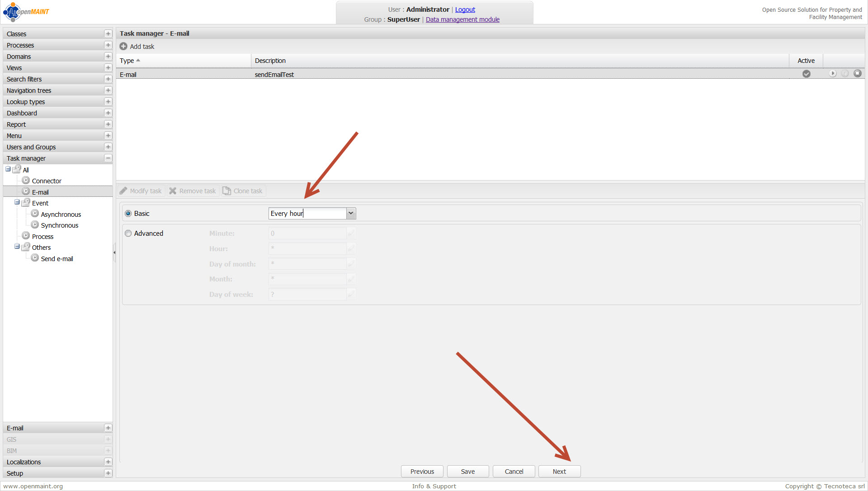Click the openMAINT logo

coord(26,12)
